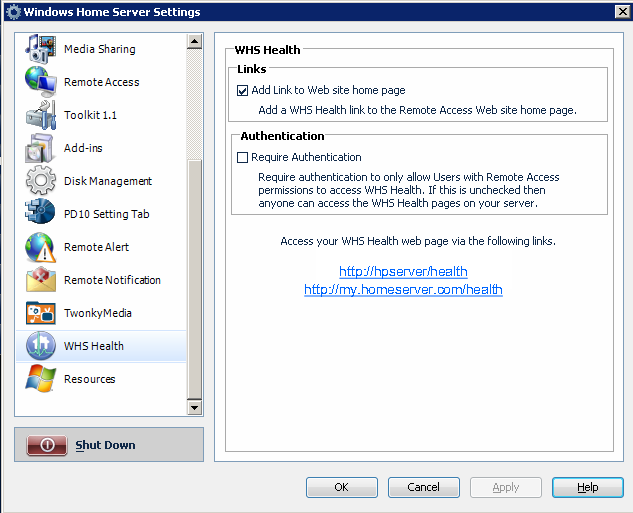
Task: Click the Disk Management gear icon
Action: click(41, 180)
